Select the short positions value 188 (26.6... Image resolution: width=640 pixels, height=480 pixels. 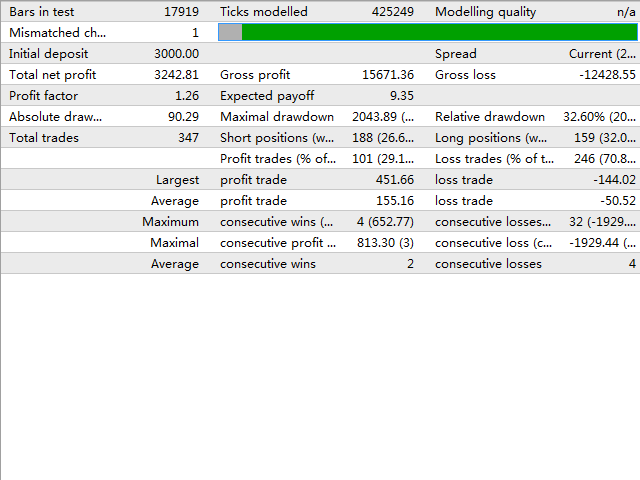coord(383,138)
